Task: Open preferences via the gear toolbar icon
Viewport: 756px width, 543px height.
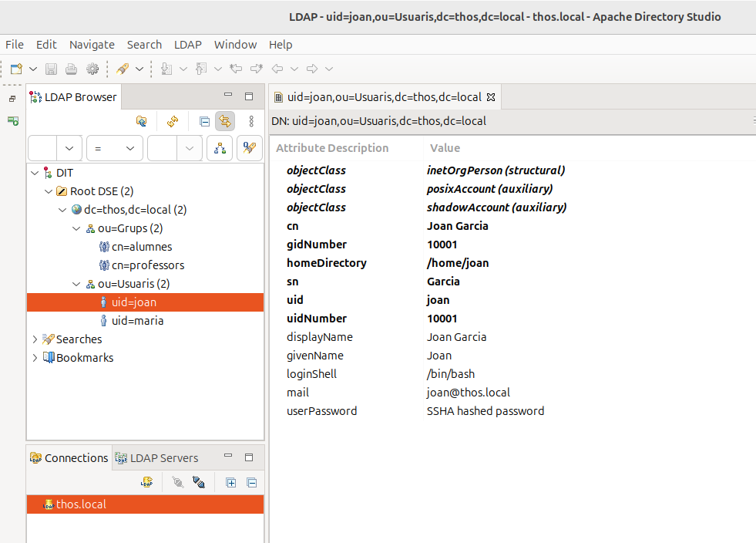Action: 92,69
